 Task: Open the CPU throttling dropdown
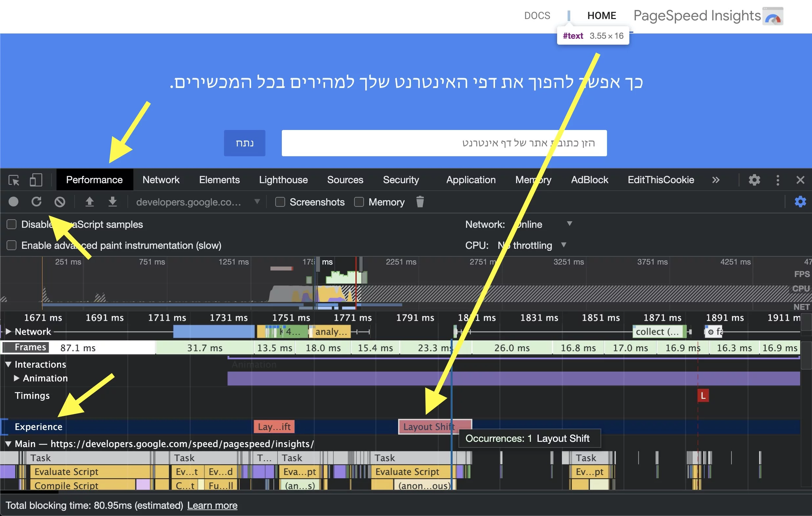pyautogui.click(x=532, y=245)
